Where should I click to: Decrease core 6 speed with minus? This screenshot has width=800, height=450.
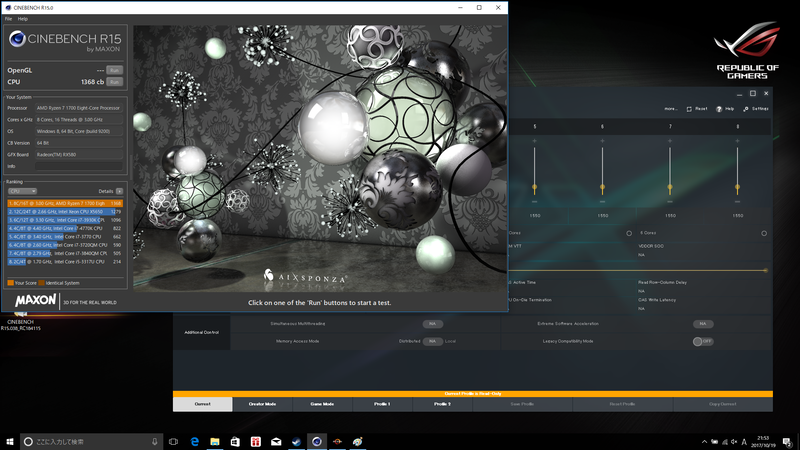tap(603, 202)
